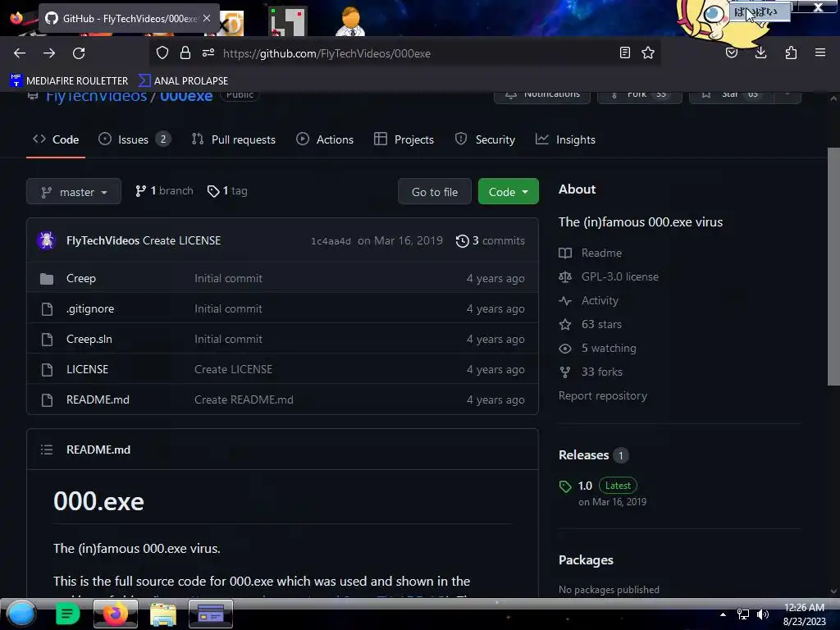Screen dimensions: 840x630
Task: Open the FlyTechVideos avatar icon
Action: 46,240
